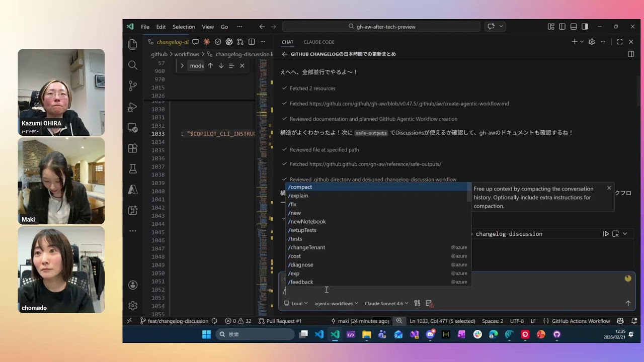
Task: Expand the Copilot chat dropdown arrow
Action: pos(501,27)
